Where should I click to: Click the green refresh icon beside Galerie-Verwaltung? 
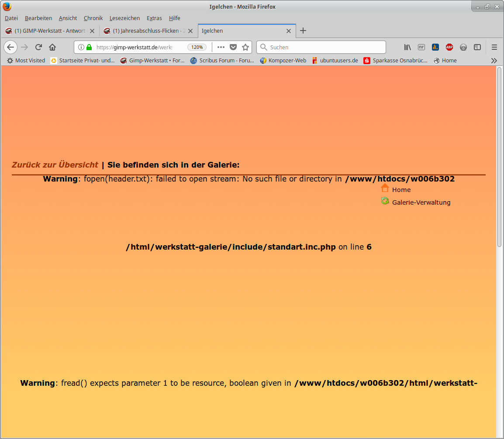385,201
